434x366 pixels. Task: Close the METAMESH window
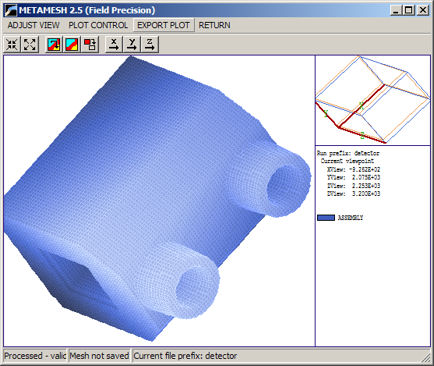pyautogui.click(x=423, y=10)
